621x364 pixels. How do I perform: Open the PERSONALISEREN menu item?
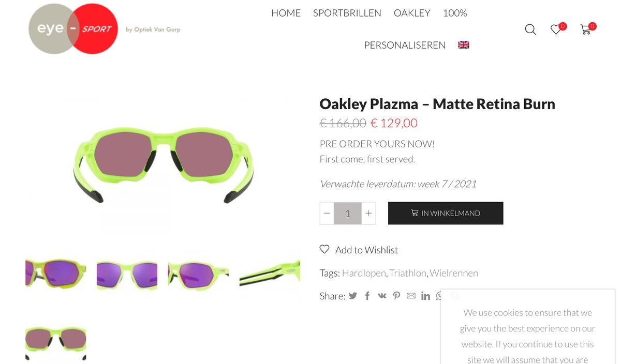405,45
